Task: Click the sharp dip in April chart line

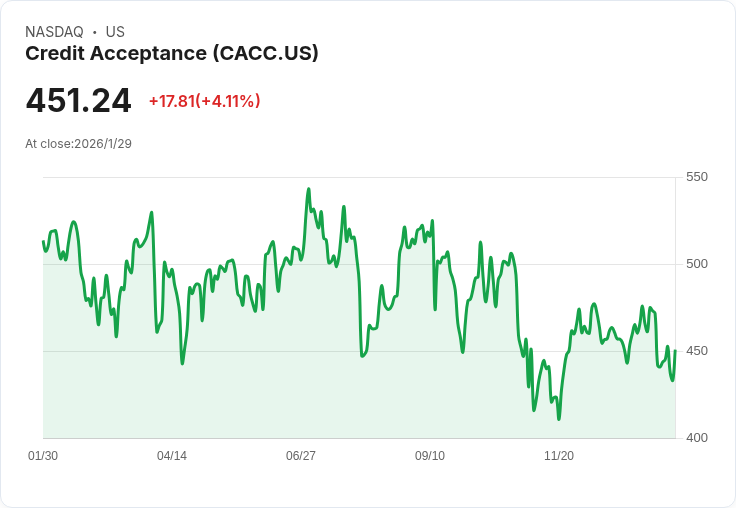Action: click(182, 363)
